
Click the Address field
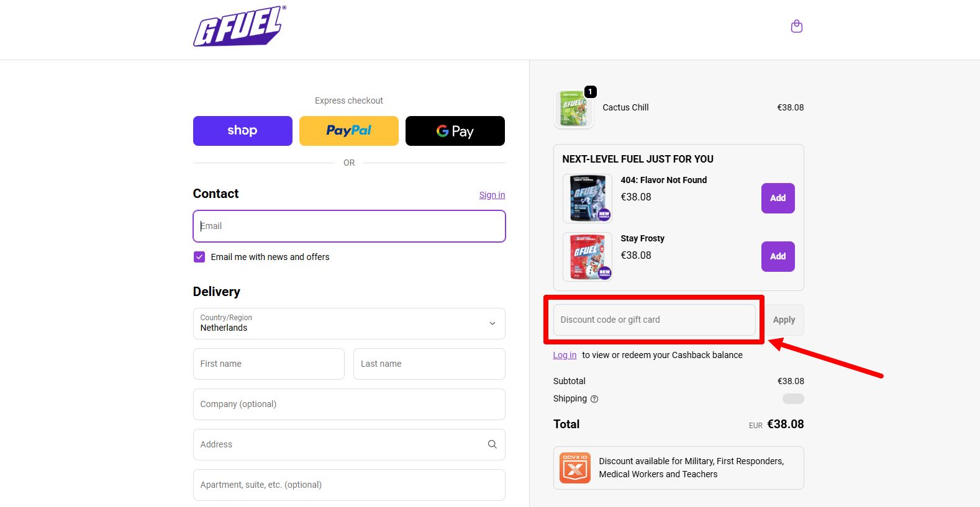coord(349,444)
